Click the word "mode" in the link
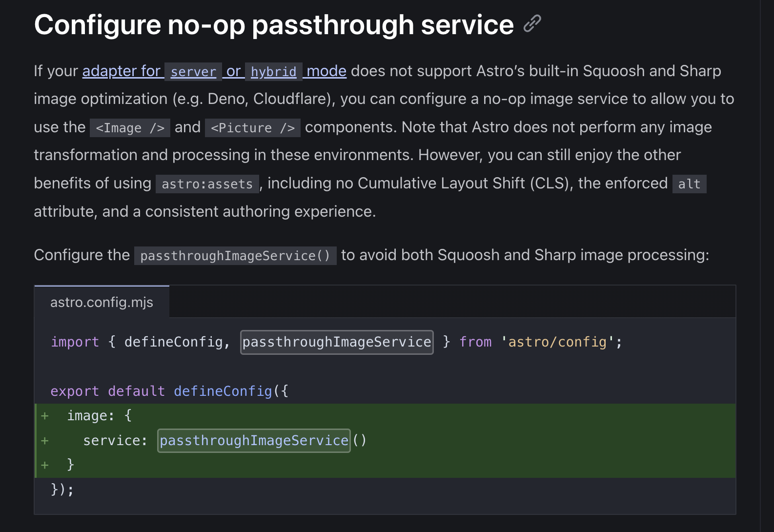The width and height of the screenshot is (774, 532). click(326, 71)
